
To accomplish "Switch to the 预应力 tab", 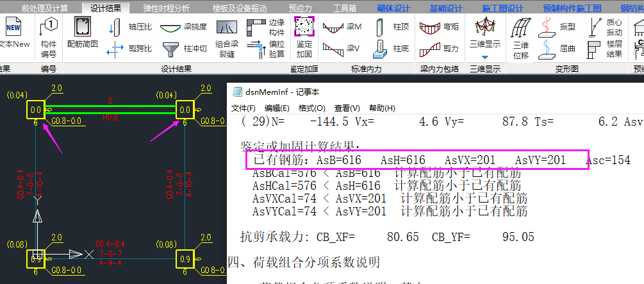I will pos(301,8).
